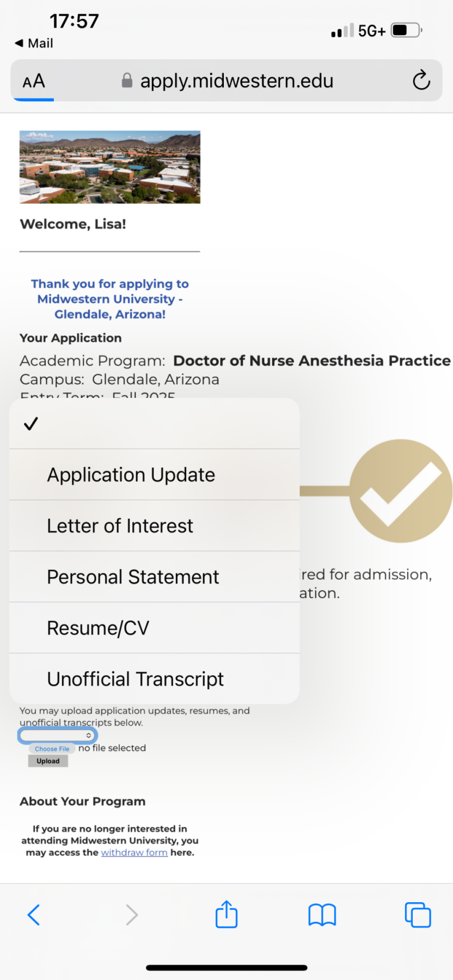This screenshot has height=980, width=453.
Task: Open the document type dropdown
Action: click(x=58, y=736)
